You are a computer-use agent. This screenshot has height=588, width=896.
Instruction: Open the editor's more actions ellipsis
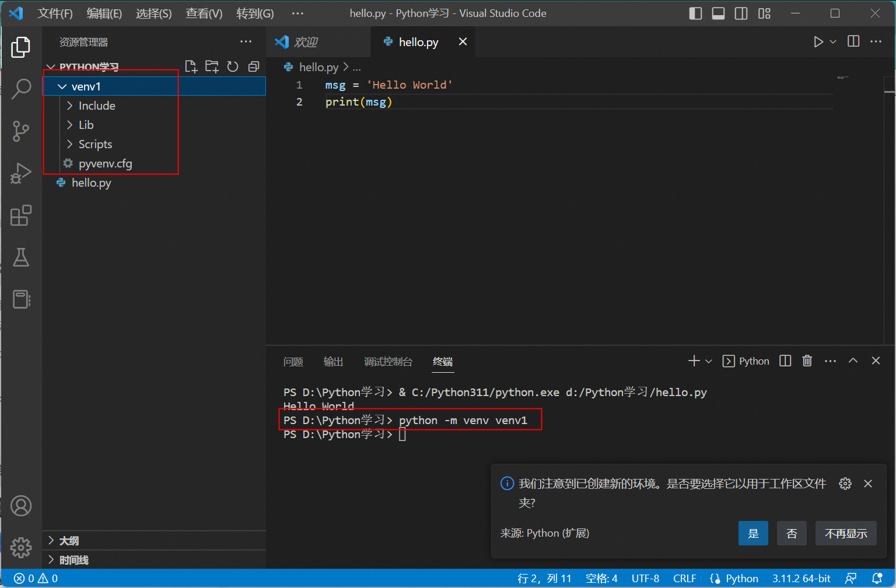876,41
